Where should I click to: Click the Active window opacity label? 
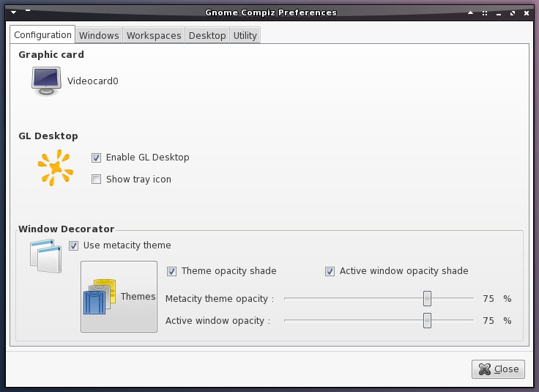point(218,321)
